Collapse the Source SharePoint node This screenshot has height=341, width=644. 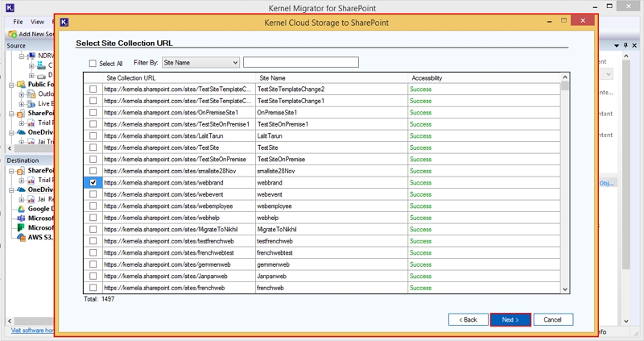11,114
